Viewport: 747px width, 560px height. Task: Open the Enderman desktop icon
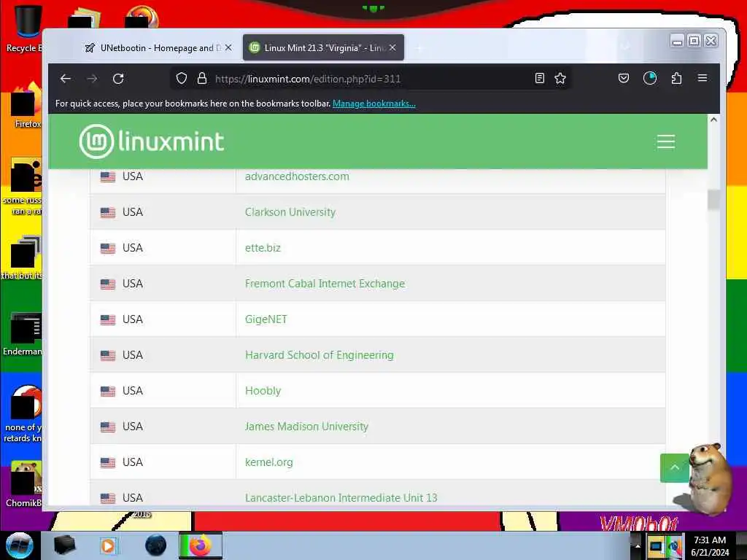pos(24,333)
